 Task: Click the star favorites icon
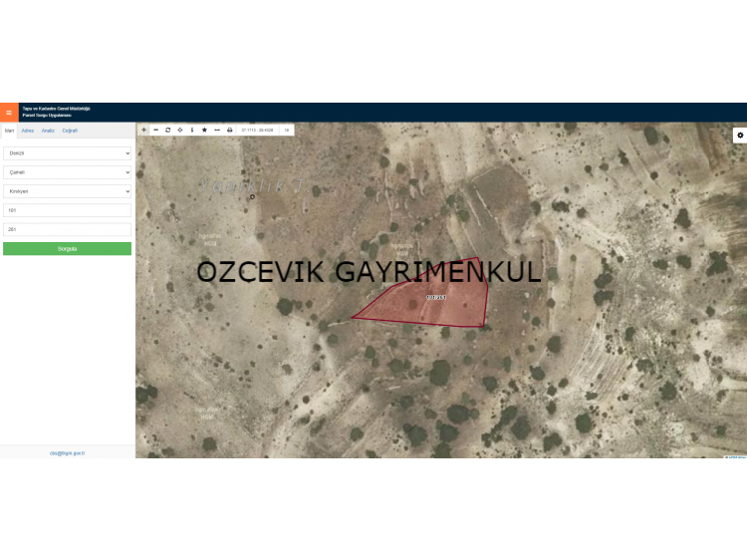204,130
